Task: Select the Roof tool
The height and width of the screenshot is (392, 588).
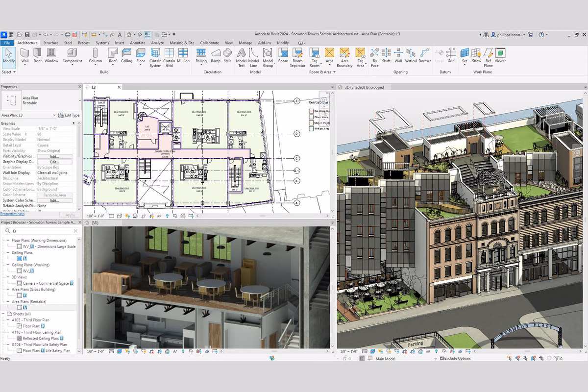Action: [x=113, y=56]
